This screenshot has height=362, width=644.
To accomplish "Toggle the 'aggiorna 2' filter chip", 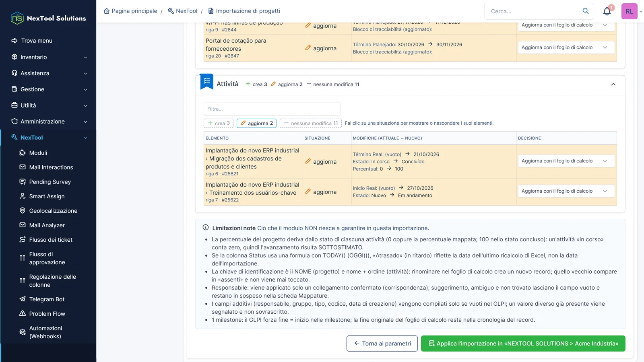I will [x=256, y=123].
